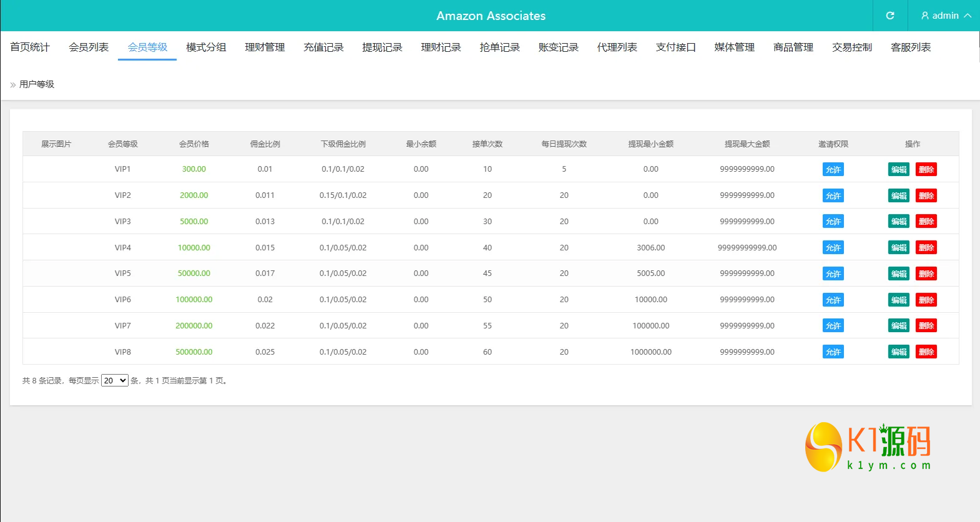Open 模式分组 tab

click(x=206, y=47)
